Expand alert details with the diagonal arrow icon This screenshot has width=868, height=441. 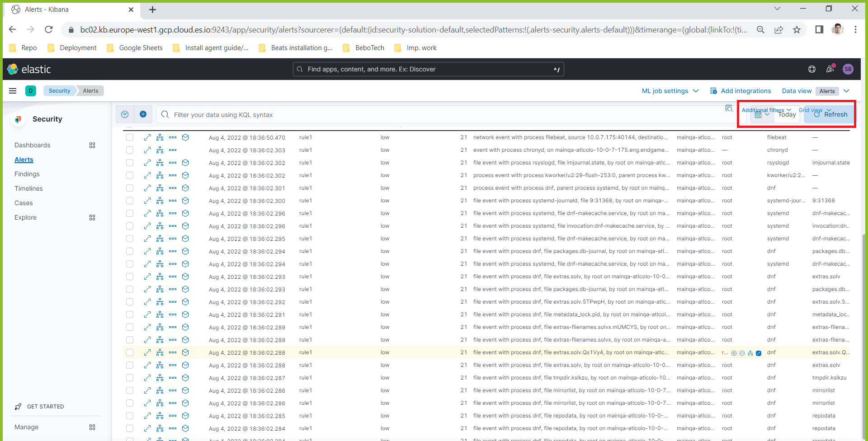tap(148, 137)
